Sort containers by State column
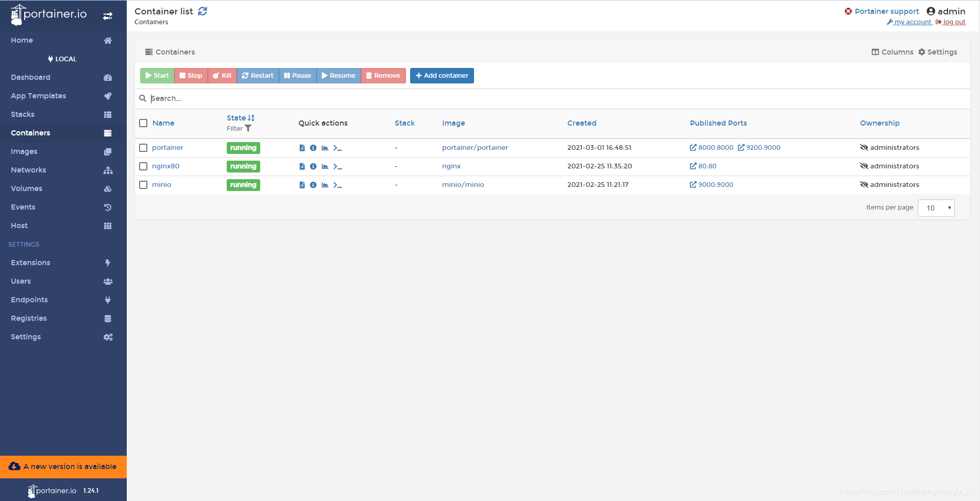The height and width of the screenshot is (501, 980). pyautogui.click(x=241, y=118)
